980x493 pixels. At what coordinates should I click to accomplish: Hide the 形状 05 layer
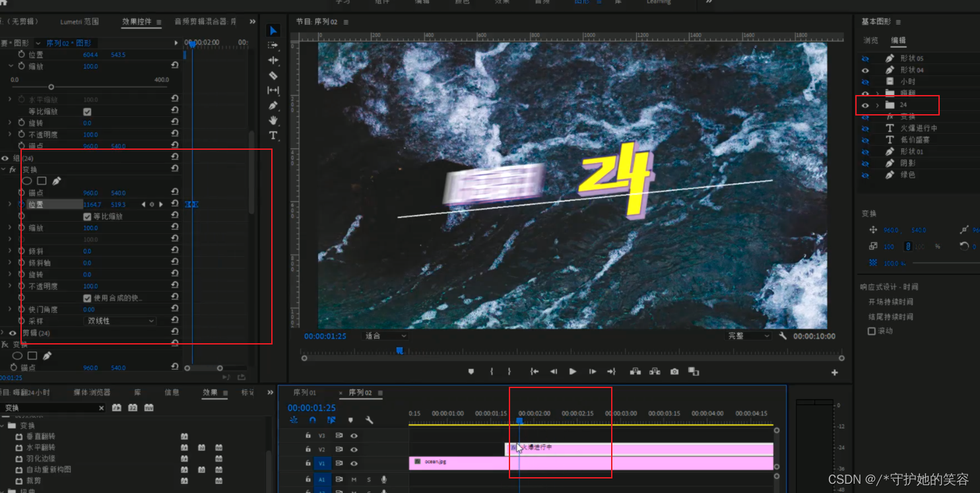865,59
